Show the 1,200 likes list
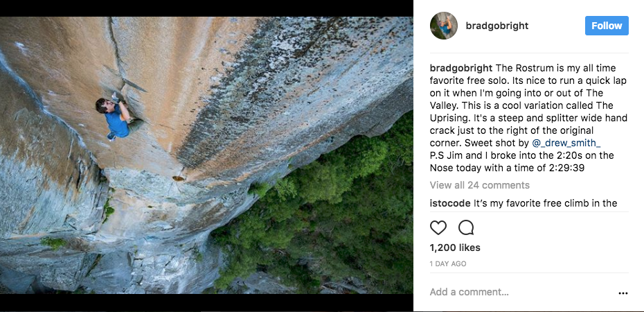This screenshot has height=312, width=644. (x=455, y=248)
